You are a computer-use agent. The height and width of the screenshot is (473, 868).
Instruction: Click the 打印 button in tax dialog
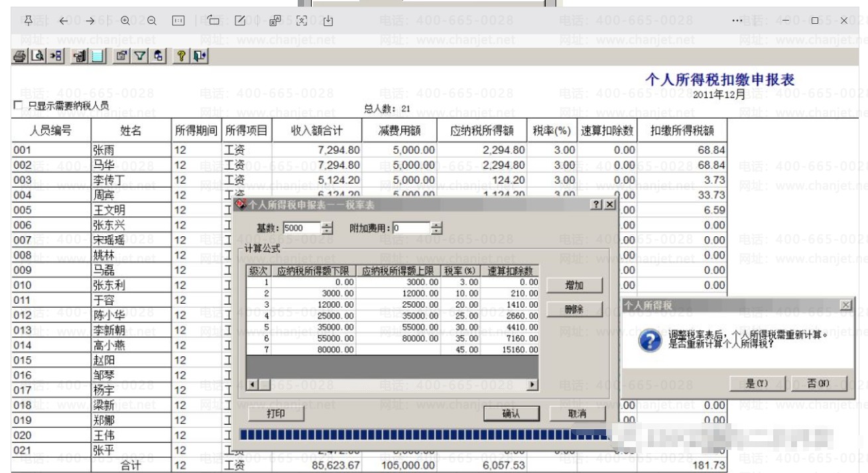pos(276,413)
